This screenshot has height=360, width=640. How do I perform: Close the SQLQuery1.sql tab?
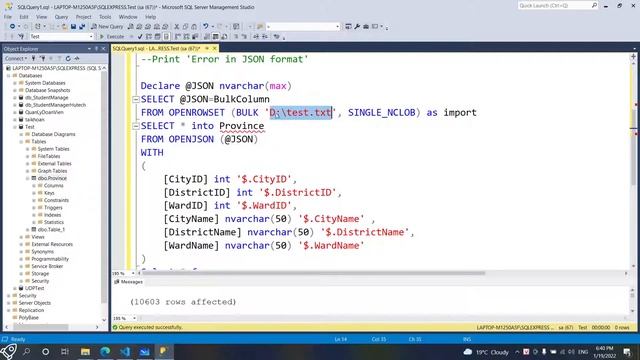coord(214,49)
